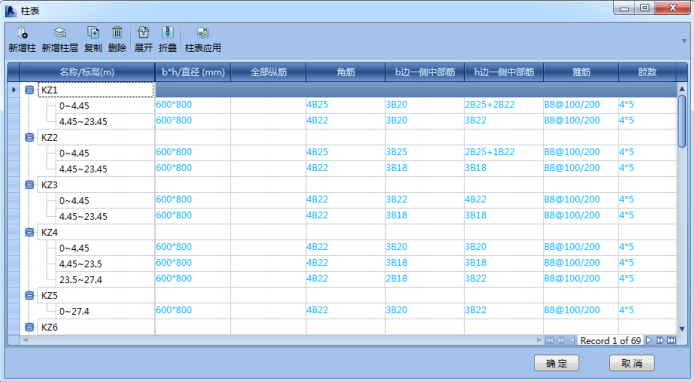Click the 取消 (Cancel) button
Viewport: 694px width, 382px height.
point(632,363)
